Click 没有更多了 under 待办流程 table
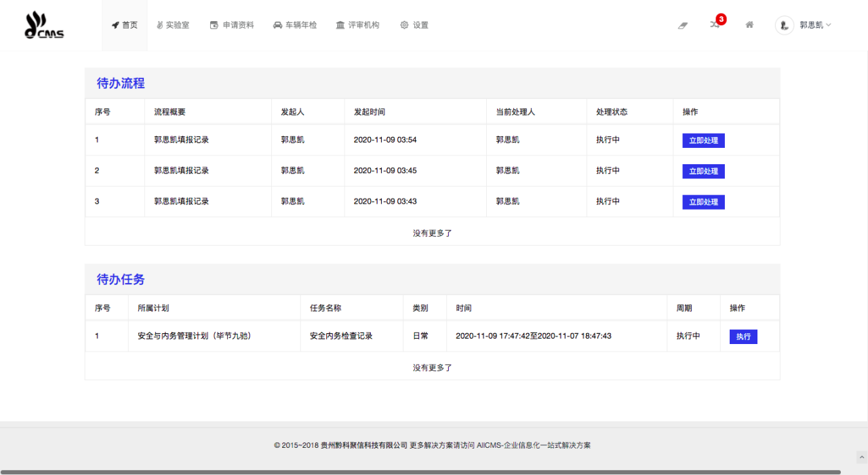 (x=432, y=233)
